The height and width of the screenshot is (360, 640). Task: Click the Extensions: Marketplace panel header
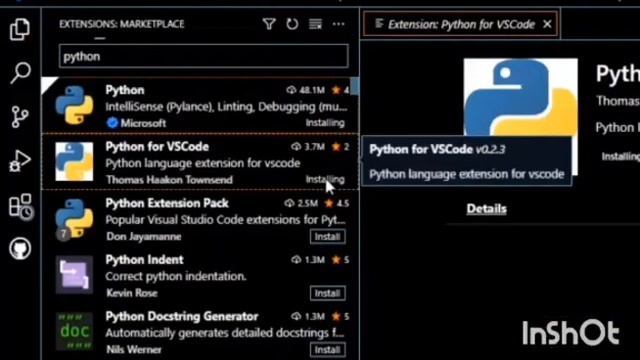[122, 24]
